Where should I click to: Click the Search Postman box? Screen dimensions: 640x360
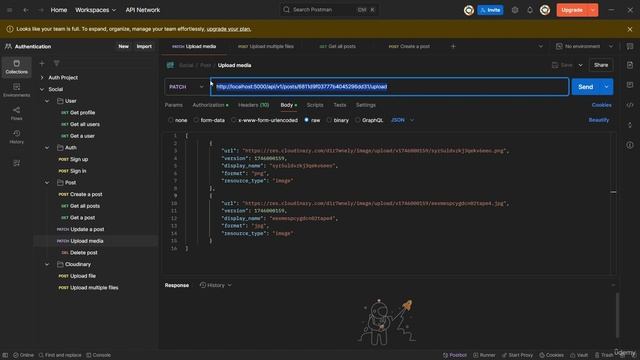pos(329,10)
